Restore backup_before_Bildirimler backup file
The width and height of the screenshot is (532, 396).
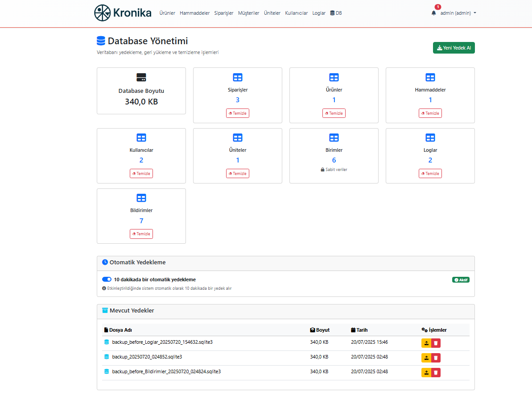(x=426, y=372)
